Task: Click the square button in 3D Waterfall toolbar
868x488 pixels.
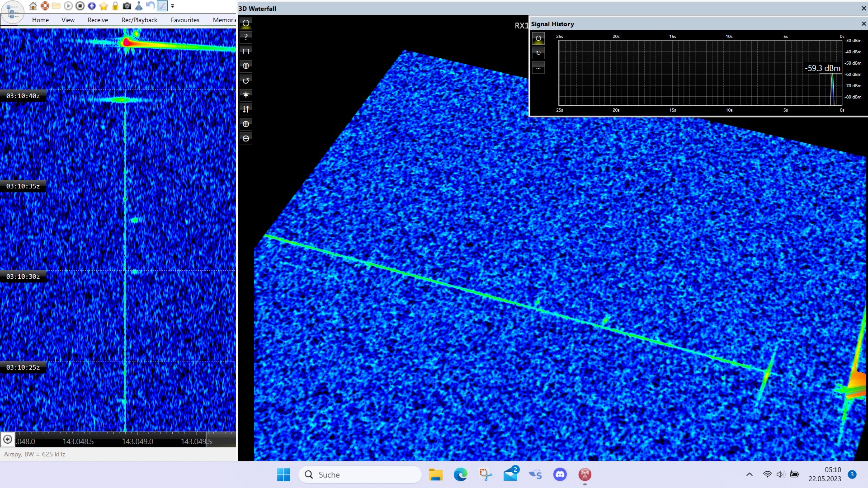Action: click(x=246, y=52)
